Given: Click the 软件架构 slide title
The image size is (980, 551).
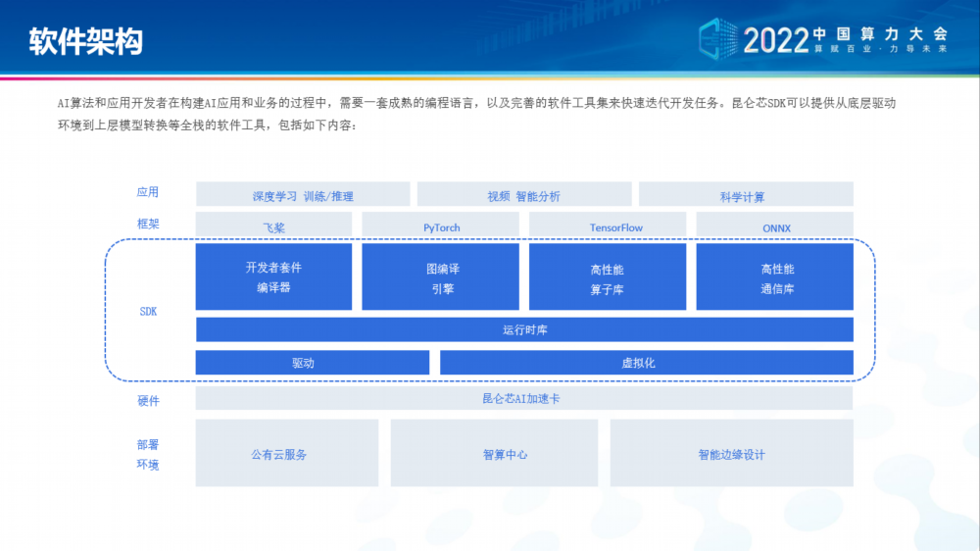Looking at the screenshot, I should click(86, 42).
